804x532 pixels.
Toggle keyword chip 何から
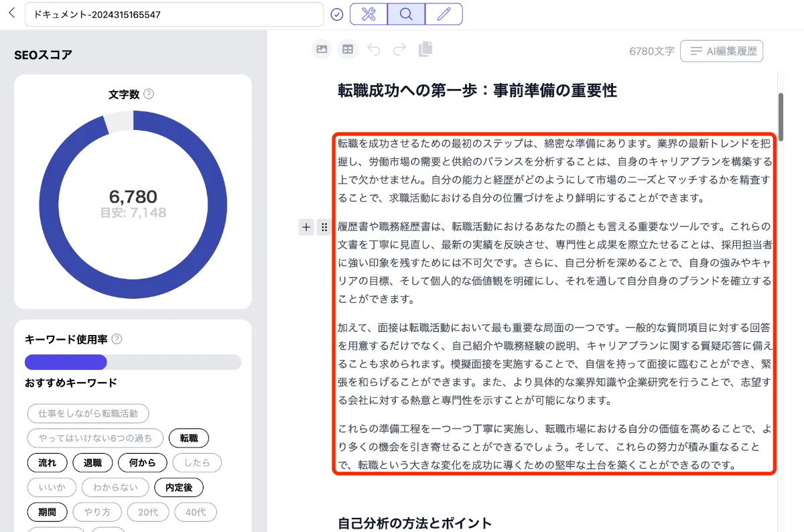[x=142, y=463]
